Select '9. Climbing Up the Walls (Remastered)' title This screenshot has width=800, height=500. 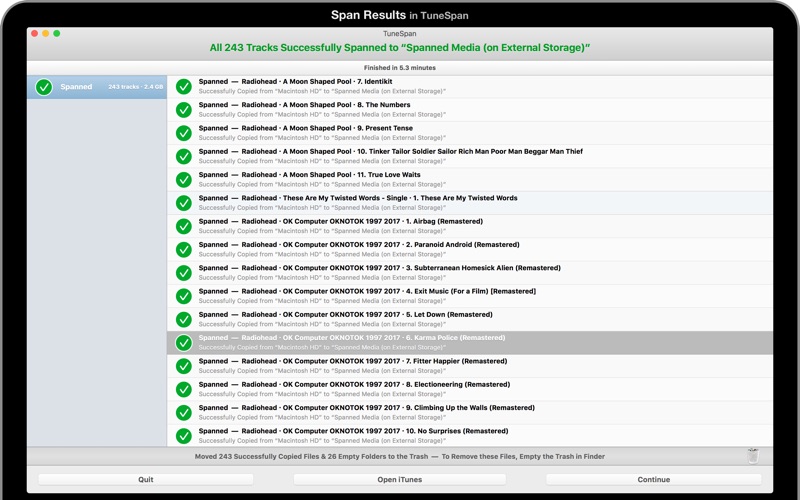[470, 408]
